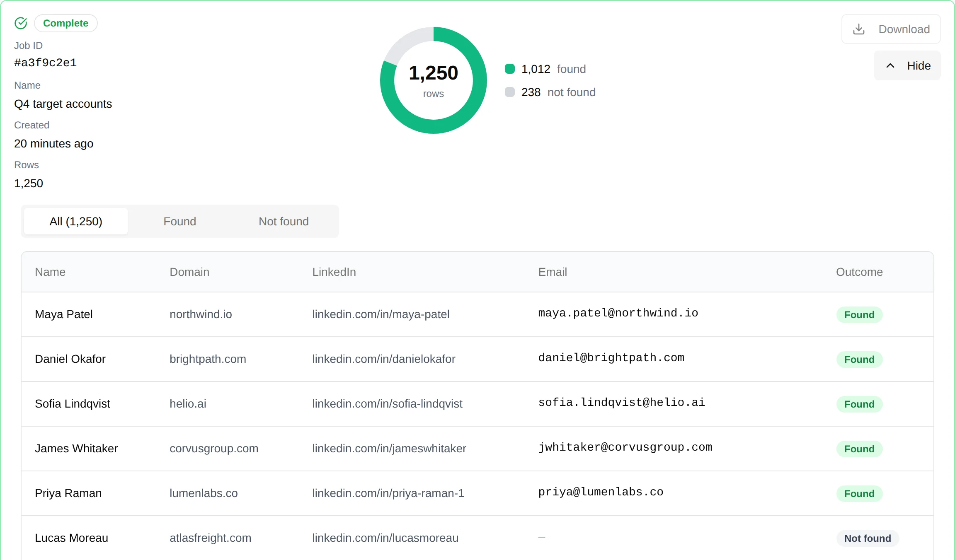The width and height of the screenshot is (955, 560).
Task: Click the 1,250 rows donut chart center
Action: (434, 80)
